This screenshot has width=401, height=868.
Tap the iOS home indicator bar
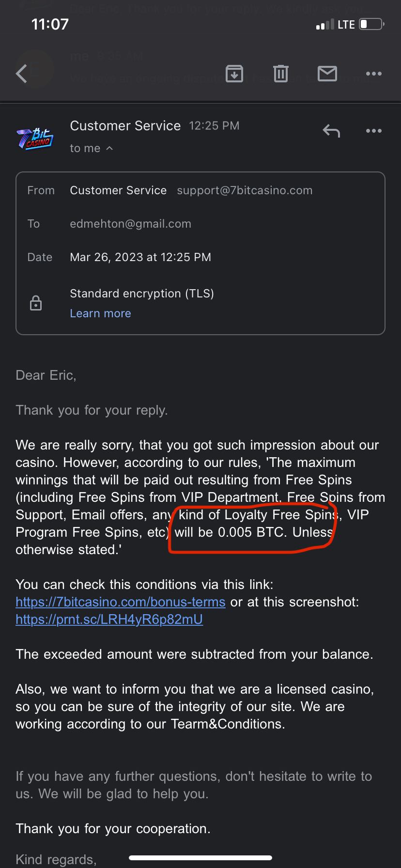point(200,858)
